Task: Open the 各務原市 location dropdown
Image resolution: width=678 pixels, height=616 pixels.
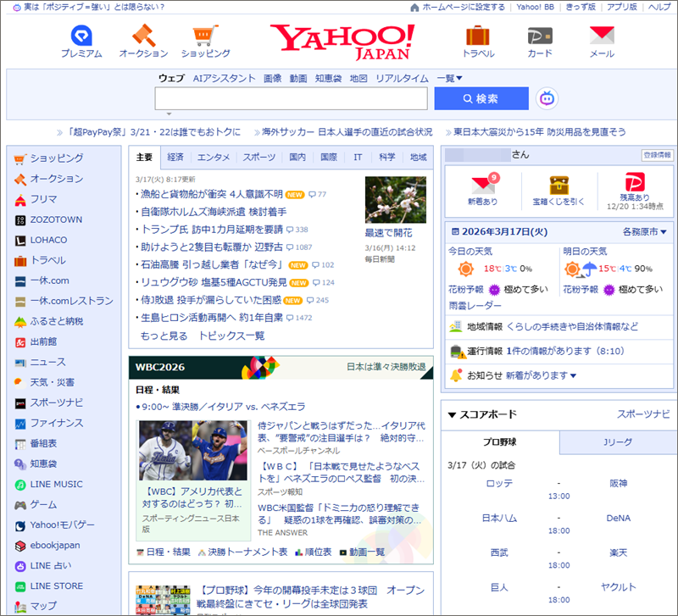Action: (644, 231)
